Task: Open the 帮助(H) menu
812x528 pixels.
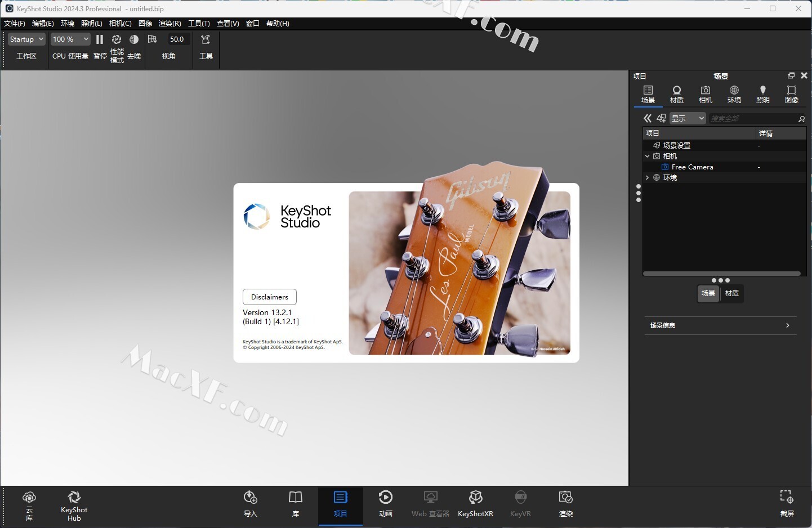Action: coord(278,24)
